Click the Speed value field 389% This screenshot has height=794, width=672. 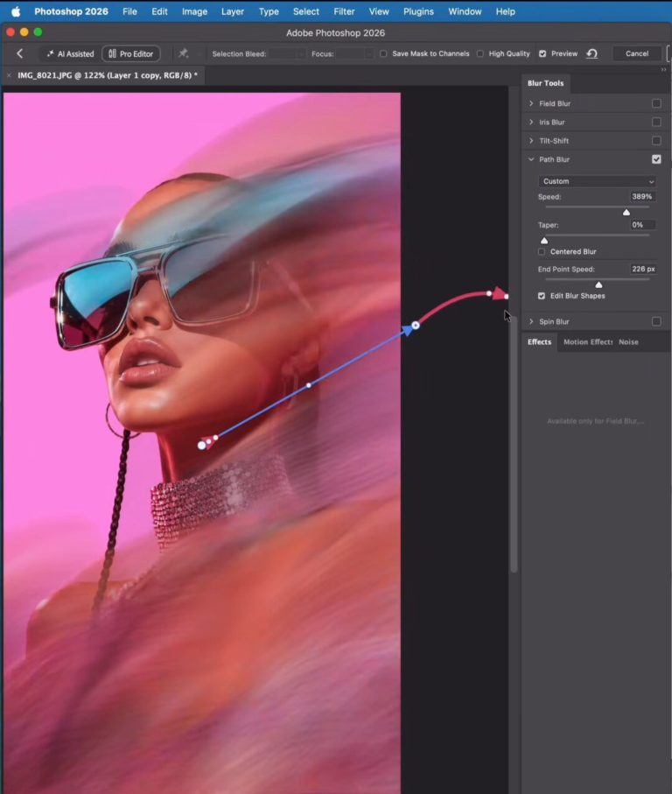coord(642,196)
